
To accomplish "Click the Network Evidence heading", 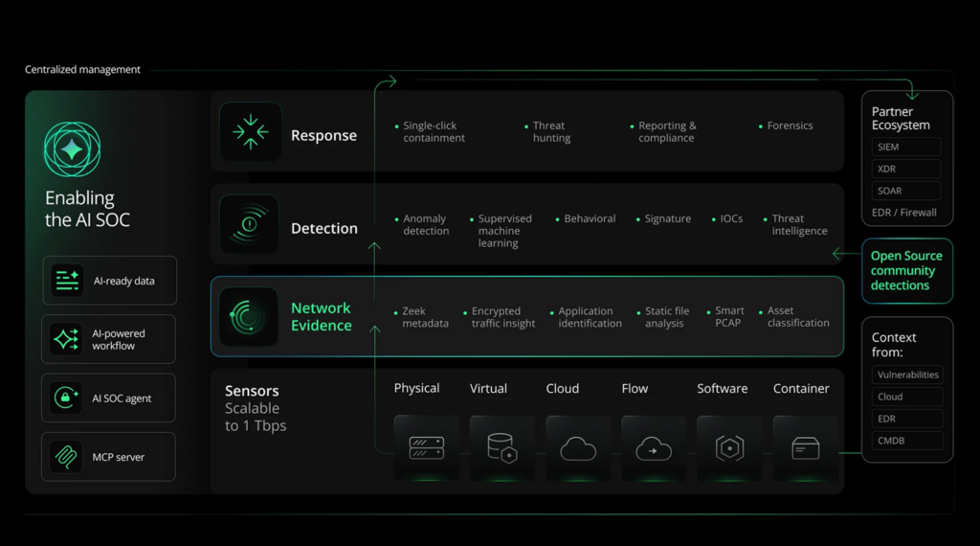I will point(322,316).
